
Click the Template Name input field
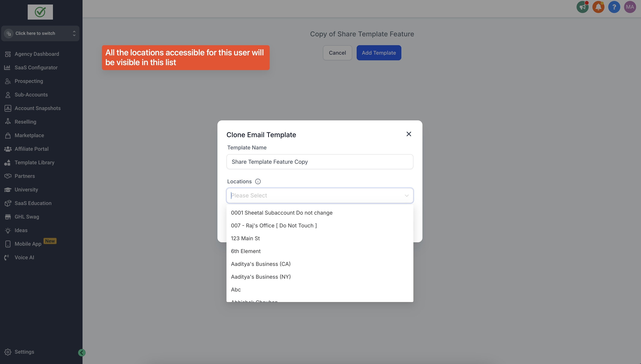(320, 162)
